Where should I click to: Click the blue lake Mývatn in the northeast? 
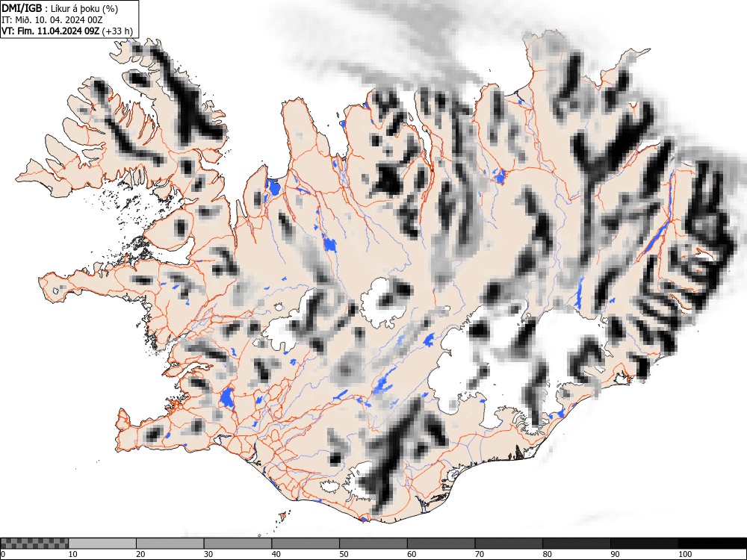(x=500, y=177)
